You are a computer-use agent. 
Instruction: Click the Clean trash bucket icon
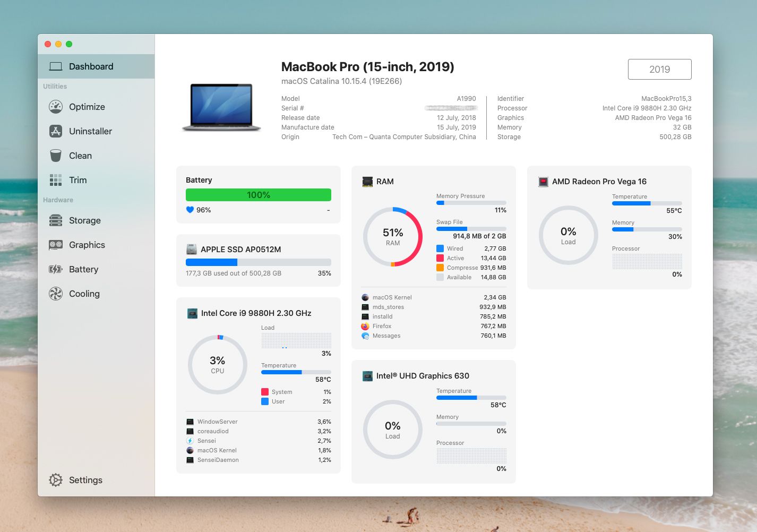pos(56,156)
